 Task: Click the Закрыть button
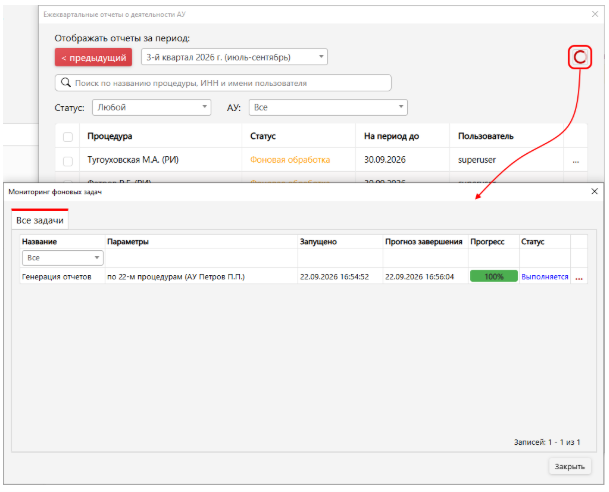tap(569, 466)
